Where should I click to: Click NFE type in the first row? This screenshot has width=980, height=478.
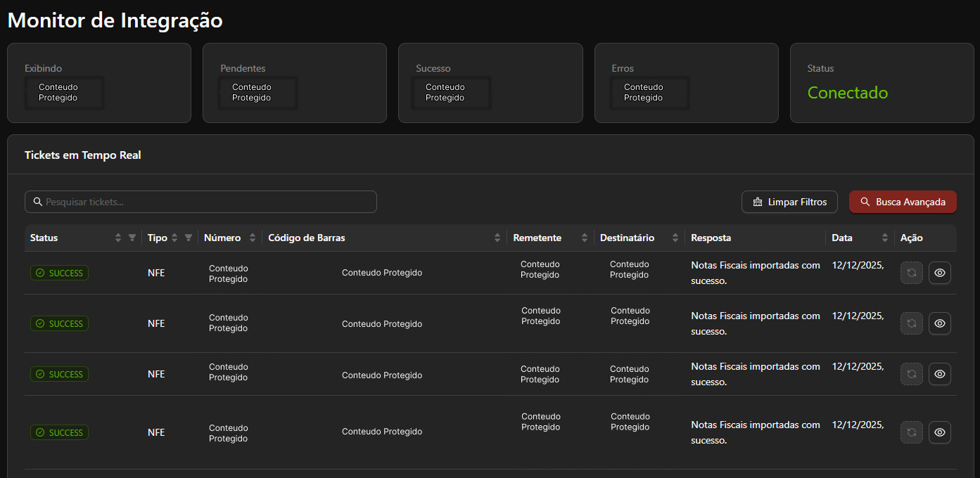point(156,273)
